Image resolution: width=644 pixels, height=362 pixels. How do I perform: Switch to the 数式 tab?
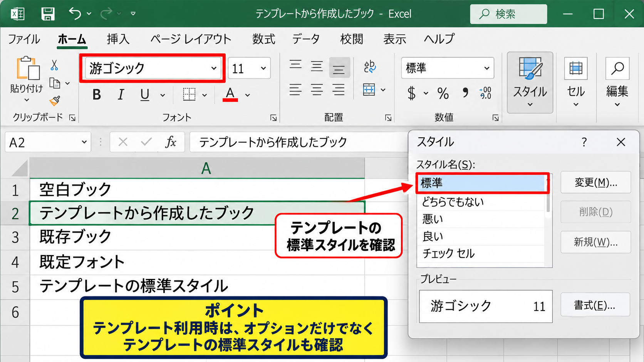[x=264, y=39]
